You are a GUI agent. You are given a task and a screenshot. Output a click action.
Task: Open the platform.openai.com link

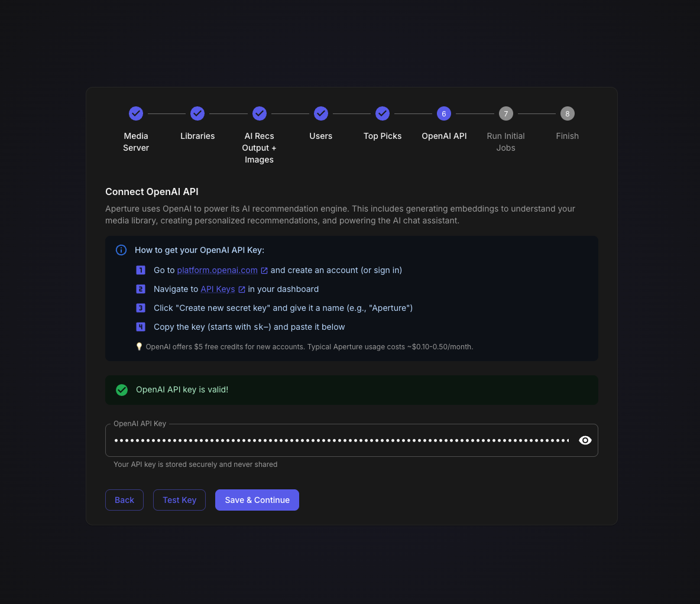click(217, 270)
